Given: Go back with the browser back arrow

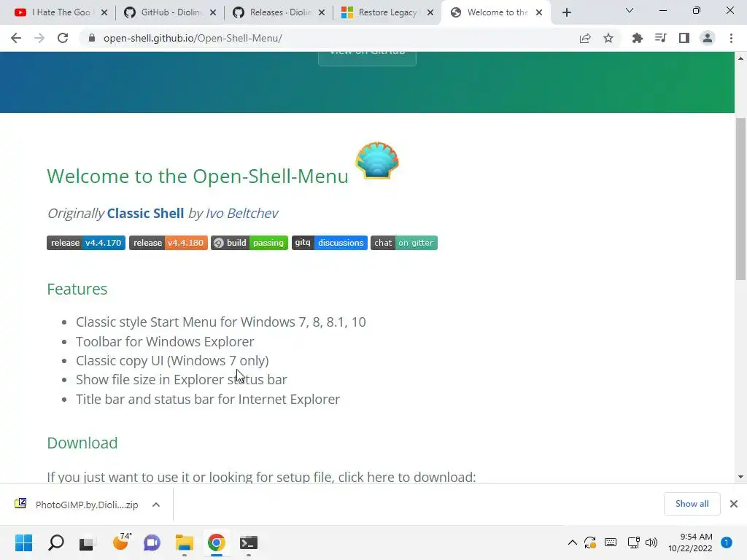Looking at the screenshot, I should (x=16, y=38).
